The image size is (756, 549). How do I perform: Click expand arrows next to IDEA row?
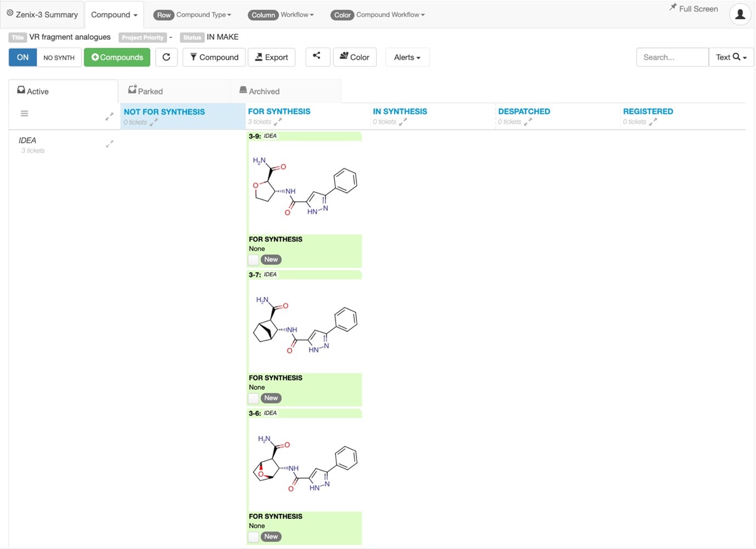click(110, 144)
